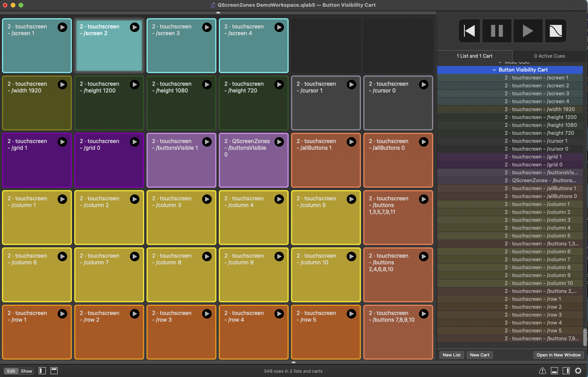Fire the /allButtons 1 cue play button
This screenshot has width=588, height=377.
tap(351, 142)
